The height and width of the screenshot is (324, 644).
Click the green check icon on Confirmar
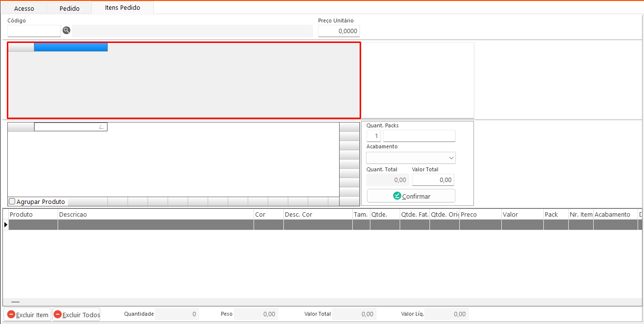(x=397, y=196)
